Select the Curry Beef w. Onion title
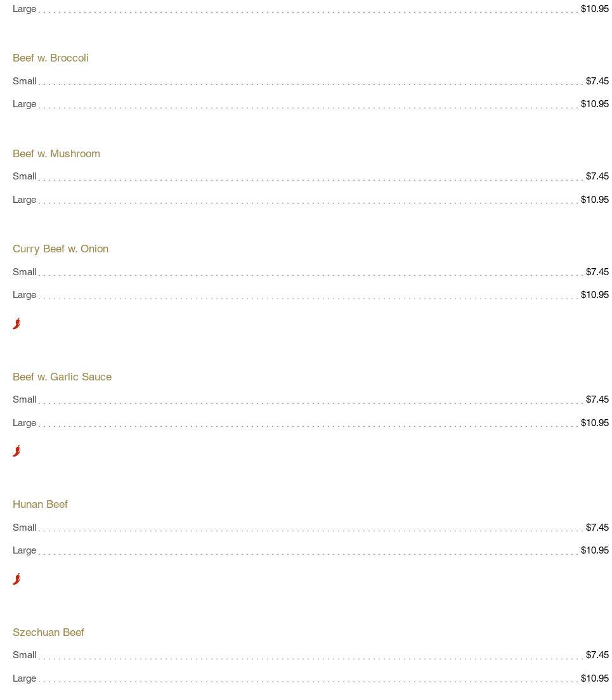Viewport: 612px width, 700px height. [60, 249]
